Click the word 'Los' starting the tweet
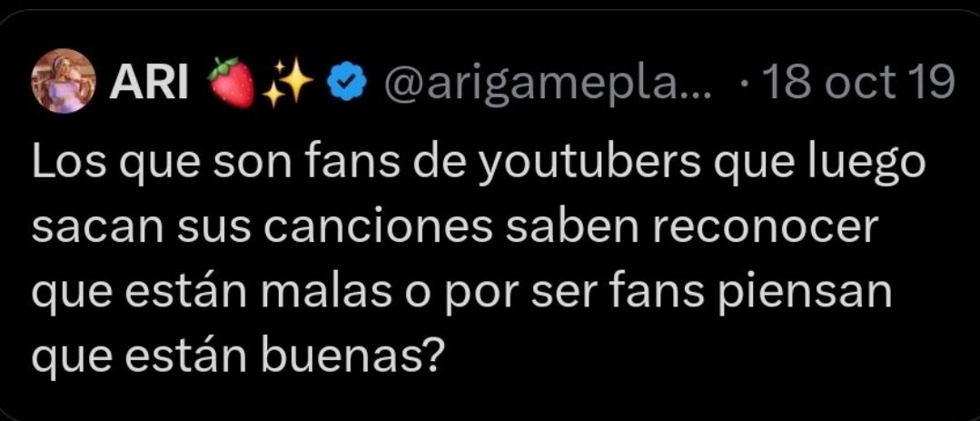This screenshot has width=980, height=421. tap(62, 163)
